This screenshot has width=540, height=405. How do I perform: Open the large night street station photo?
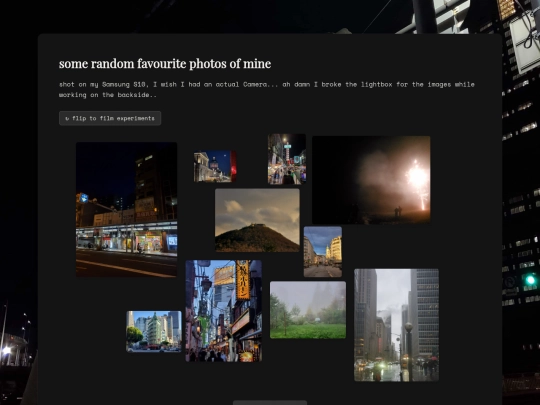[x=126, y=209]
